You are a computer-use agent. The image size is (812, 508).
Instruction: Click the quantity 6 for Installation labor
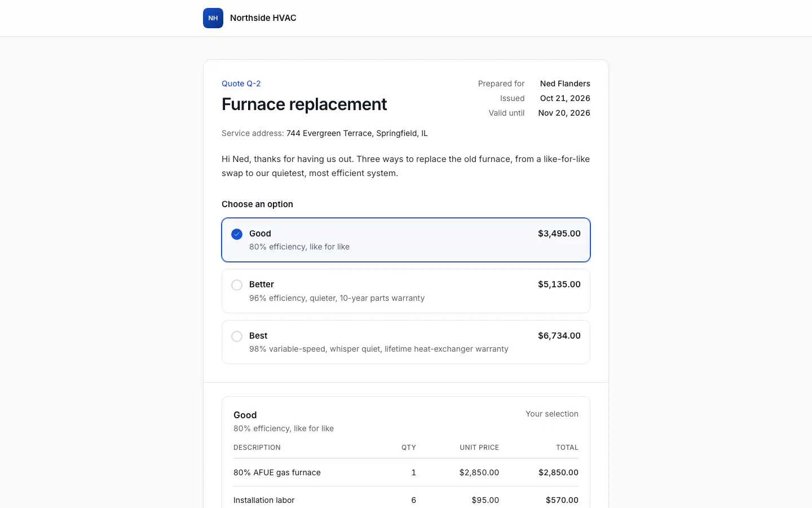[x=414, y=500]
